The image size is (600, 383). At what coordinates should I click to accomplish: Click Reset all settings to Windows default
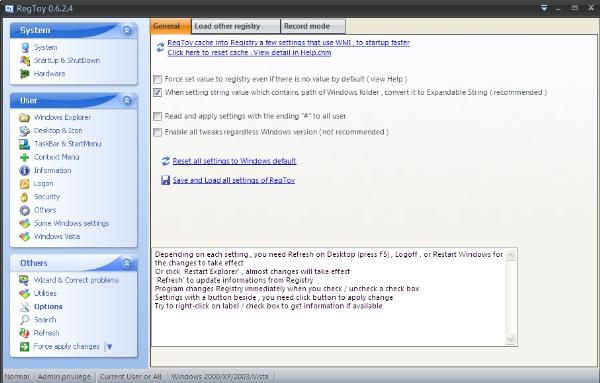tap(234, 161)
